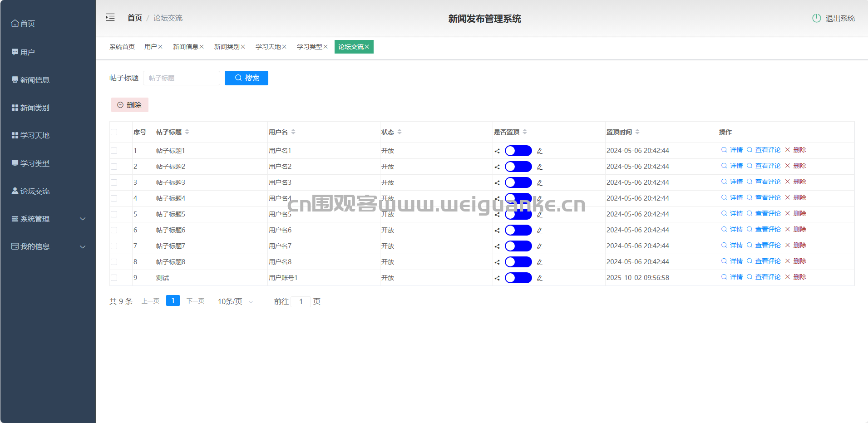
Task: Click the 帖子标题 search input field
Action: [182, 78]
